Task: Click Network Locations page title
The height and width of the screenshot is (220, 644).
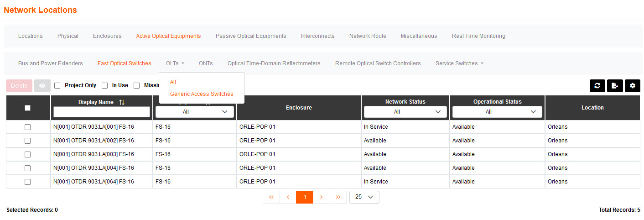Action: (x=40, y=10)
